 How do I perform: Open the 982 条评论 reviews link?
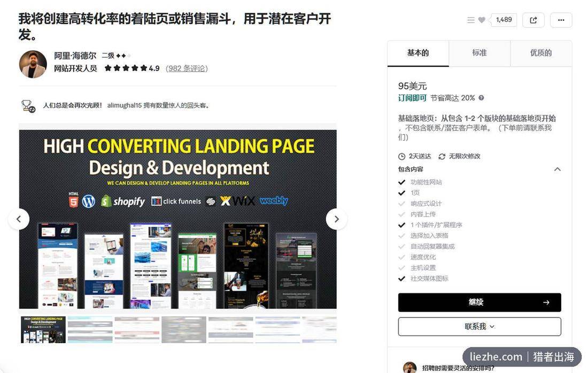coord(187,68)
